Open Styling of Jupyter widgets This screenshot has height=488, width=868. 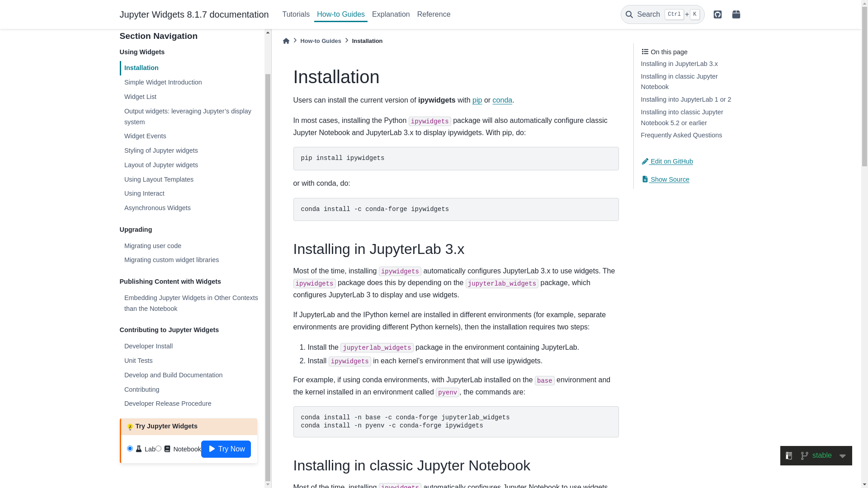[161, 151]
